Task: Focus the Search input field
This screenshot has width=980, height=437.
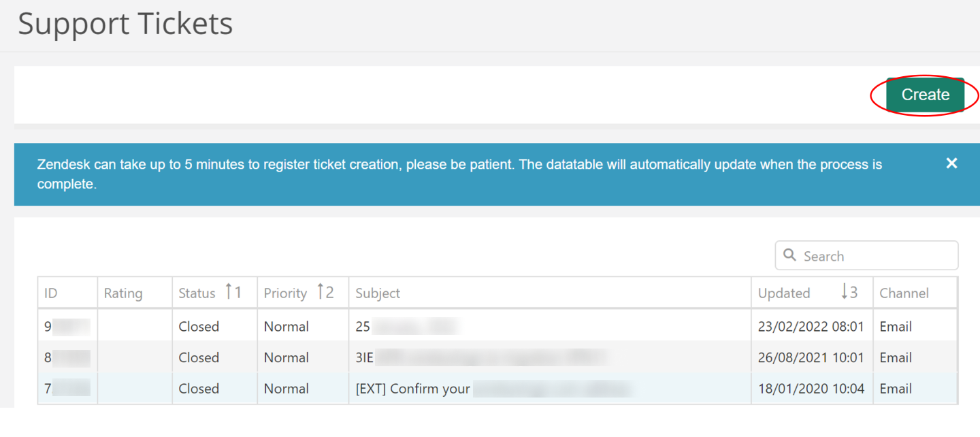Action: tap(866, 256)
